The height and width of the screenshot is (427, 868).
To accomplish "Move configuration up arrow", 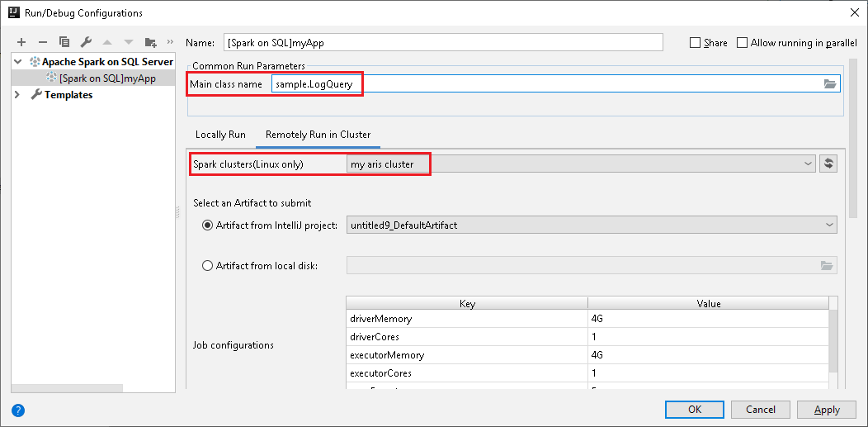I will pyautogui.click(x=107, y=42).
